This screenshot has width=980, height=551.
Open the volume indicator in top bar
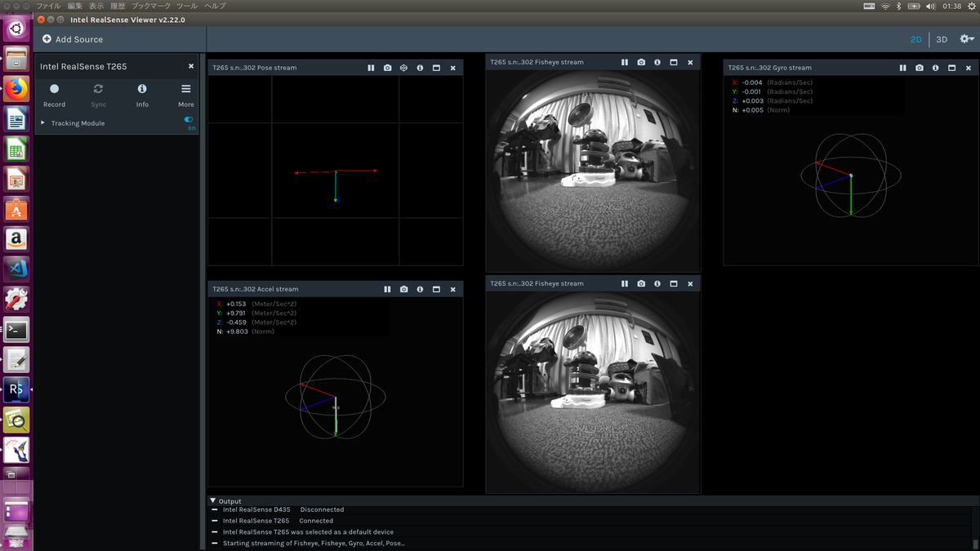click(931, 6)
